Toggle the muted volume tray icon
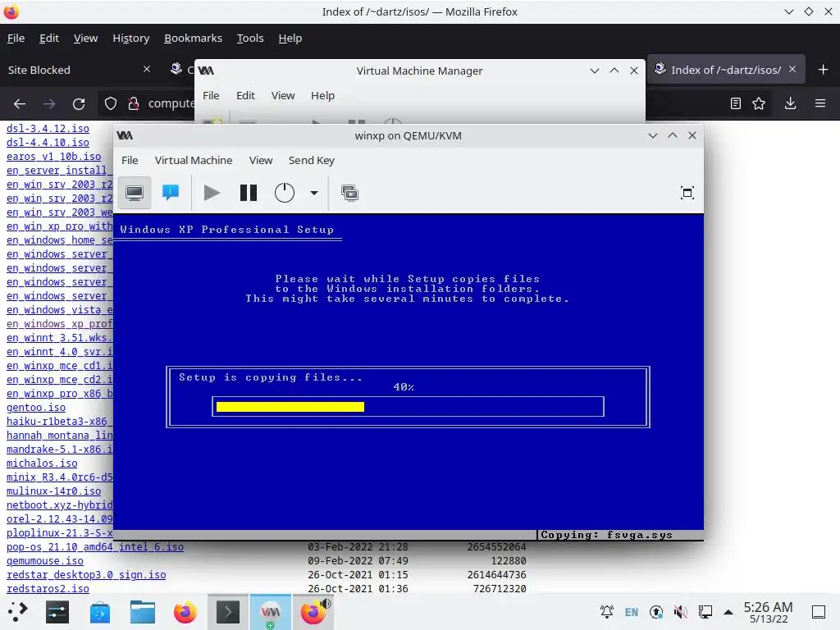840x630 pixels. pos(680,612)
